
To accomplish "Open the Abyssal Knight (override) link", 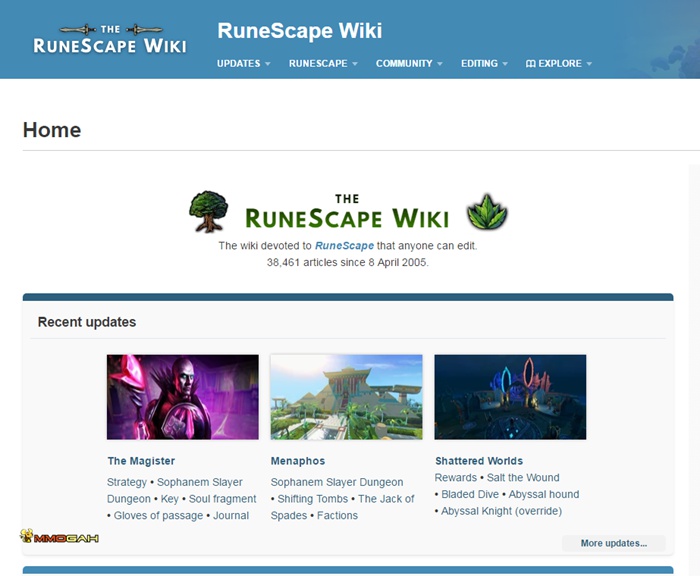I will click(x=501, y=511).
